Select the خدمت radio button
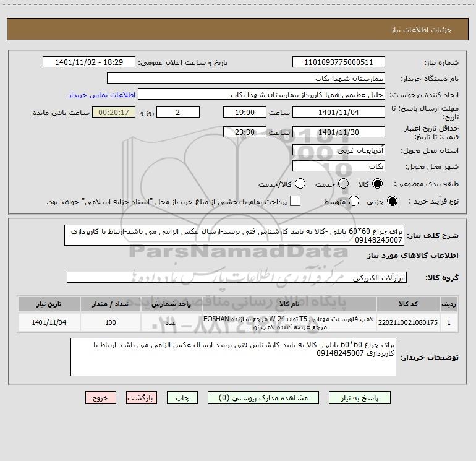The width and height of the screenshot is (476, 461). coord(343,184)
